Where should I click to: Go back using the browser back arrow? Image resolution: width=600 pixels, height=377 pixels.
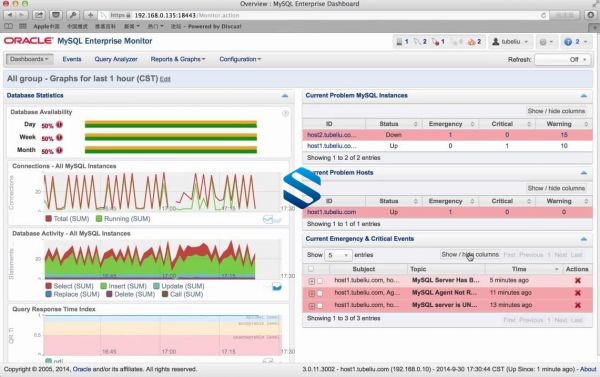pos(10,15)
